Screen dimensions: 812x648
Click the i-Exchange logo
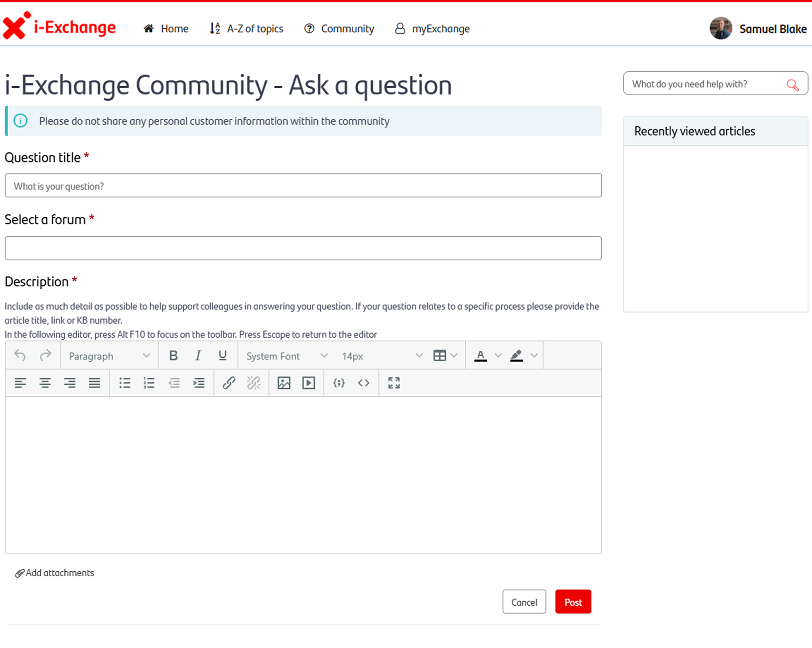[x=59, y=26]
